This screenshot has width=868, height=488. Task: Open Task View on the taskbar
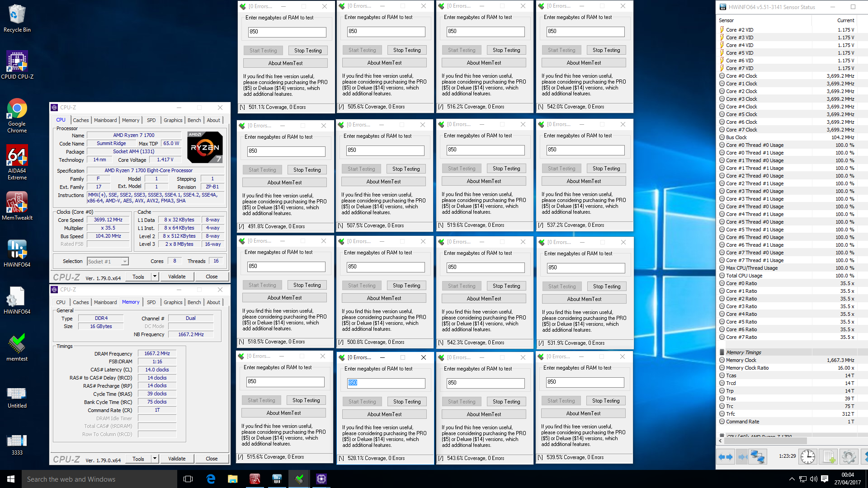point(188,479)
